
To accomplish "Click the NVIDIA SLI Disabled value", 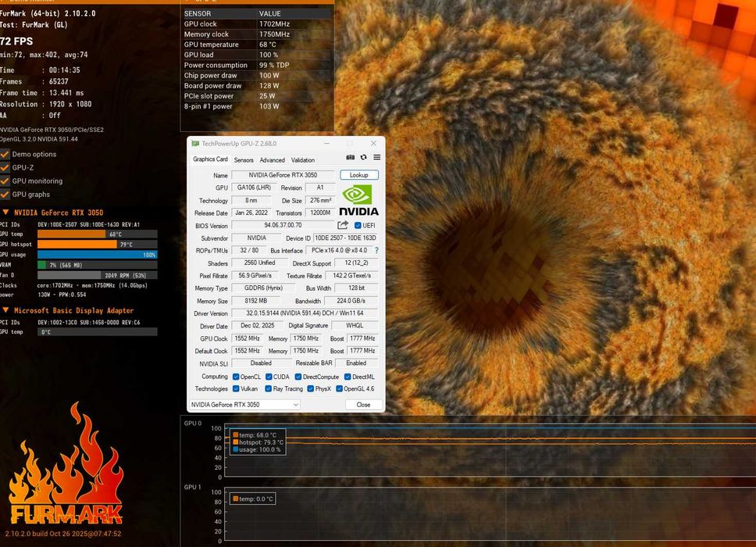I will pyautogui.click(x=262, y=363).
